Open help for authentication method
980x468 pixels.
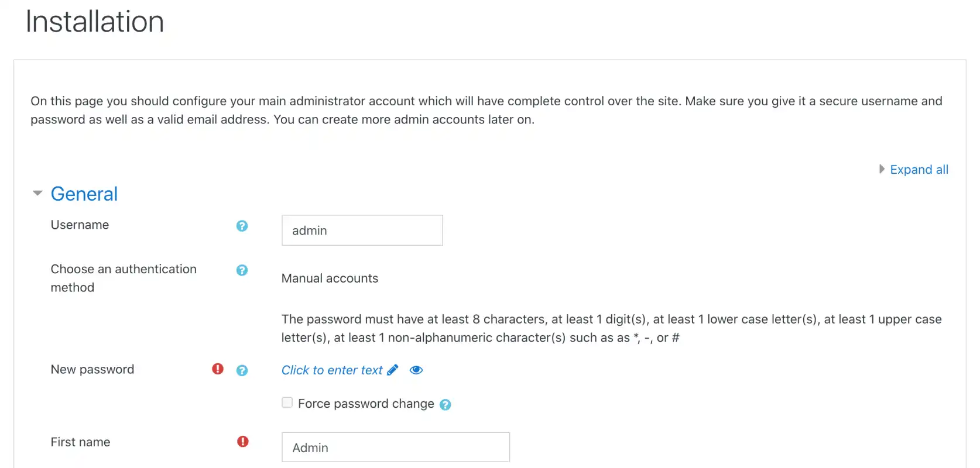(x=242, y=270)
